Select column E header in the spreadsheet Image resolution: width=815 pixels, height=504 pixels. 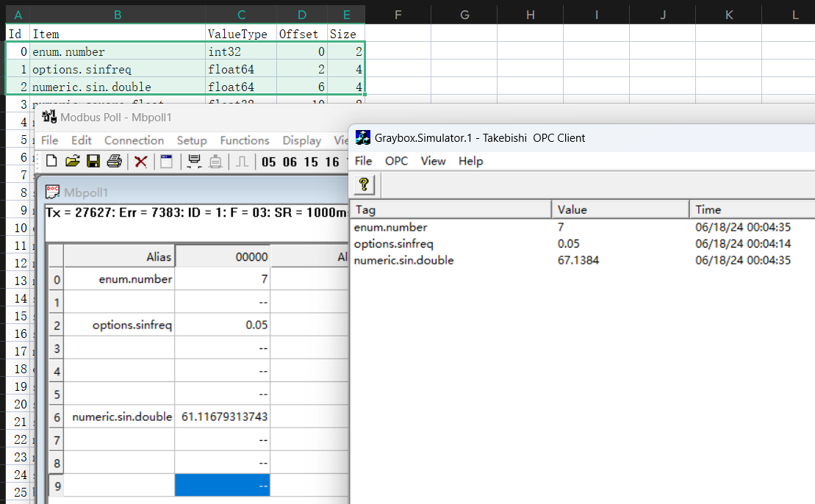(347, 15)
